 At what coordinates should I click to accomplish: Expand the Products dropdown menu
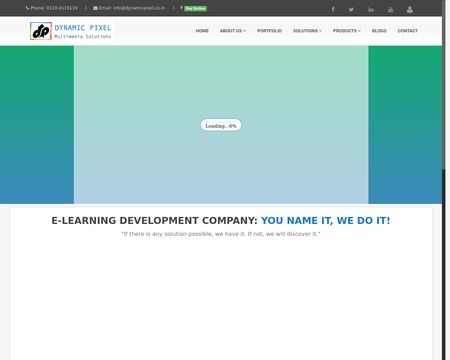(x=347, y=31)
